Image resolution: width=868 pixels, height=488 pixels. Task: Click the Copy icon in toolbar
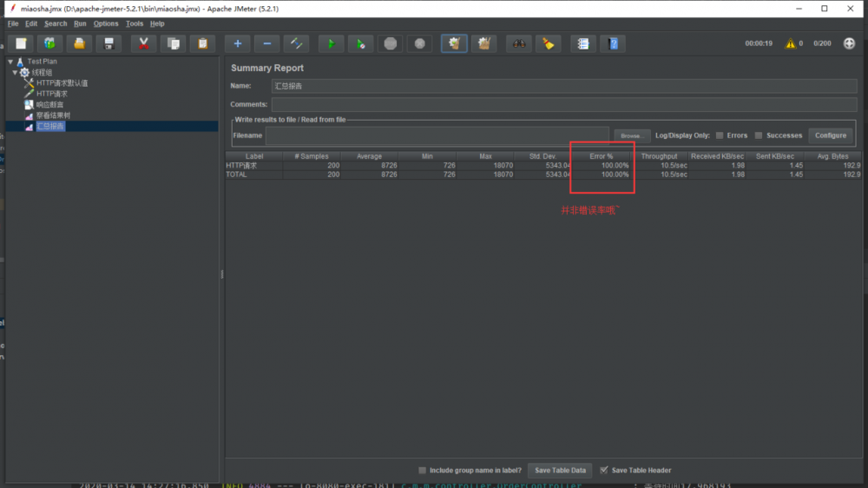click(x=174, y=43)
